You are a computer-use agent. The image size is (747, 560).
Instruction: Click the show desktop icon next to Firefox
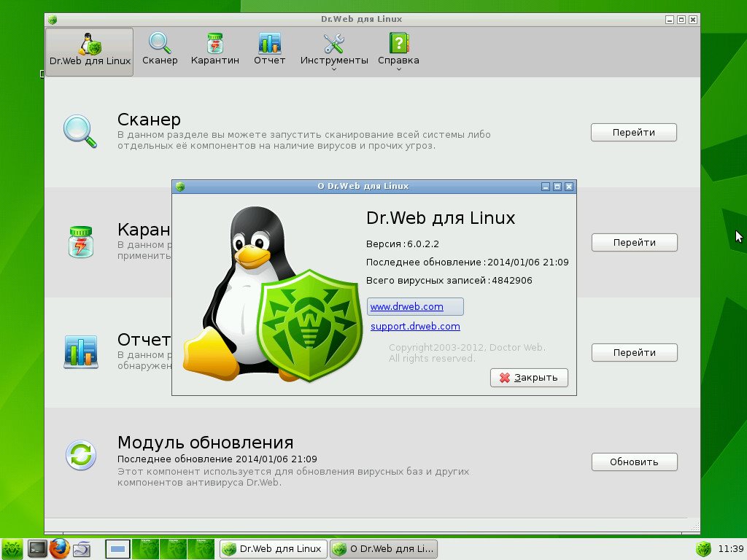[x=82, y=549]
